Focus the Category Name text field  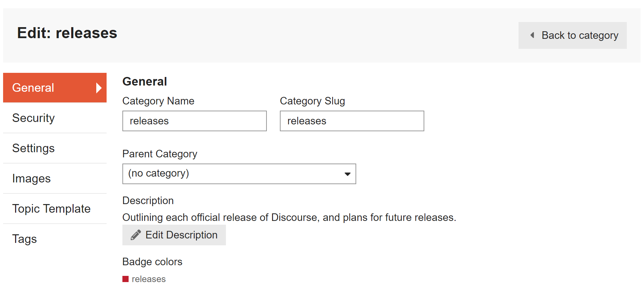point(194,121)
